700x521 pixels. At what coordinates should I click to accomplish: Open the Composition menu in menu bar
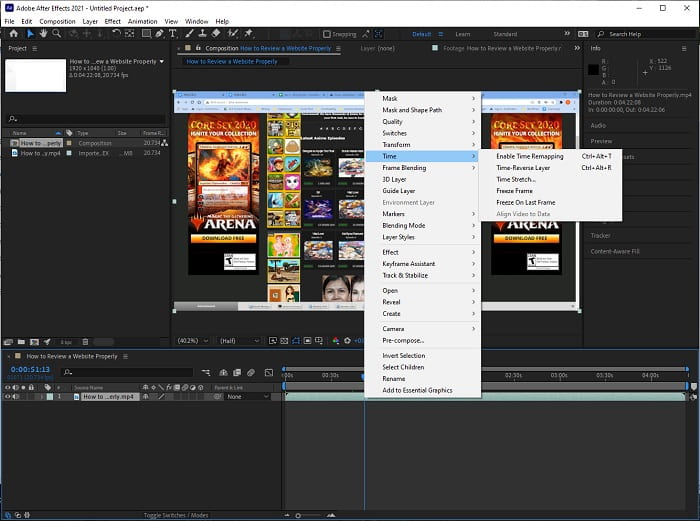[x=57, y=21]
